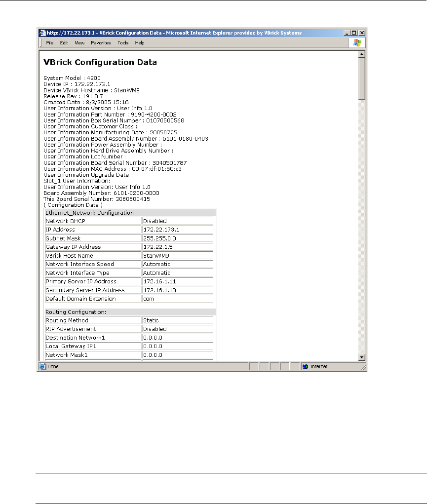The image size is (427, 504).
Task: Click the Routing Method Static value
Action: click(x=178, y=320)
